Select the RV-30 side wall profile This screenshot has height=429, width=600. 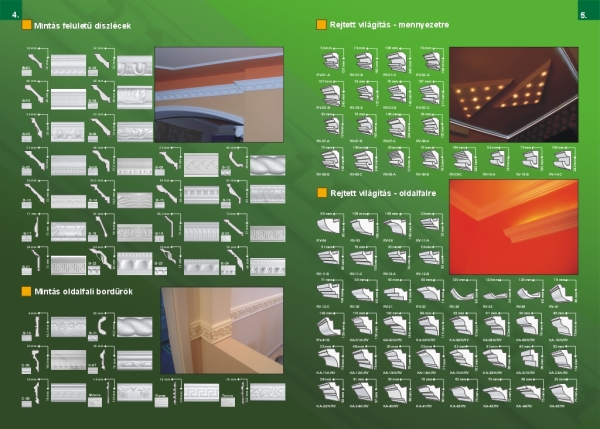363,293
